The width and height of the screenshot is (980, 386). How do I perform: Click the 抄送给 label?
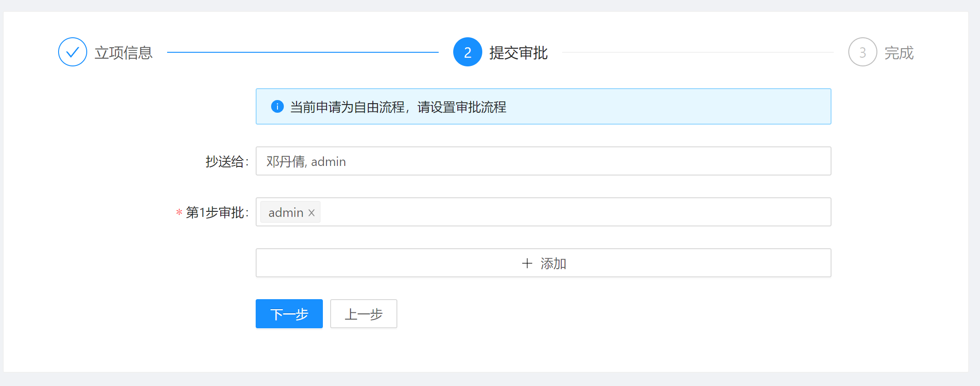click(x=227, y=161)
